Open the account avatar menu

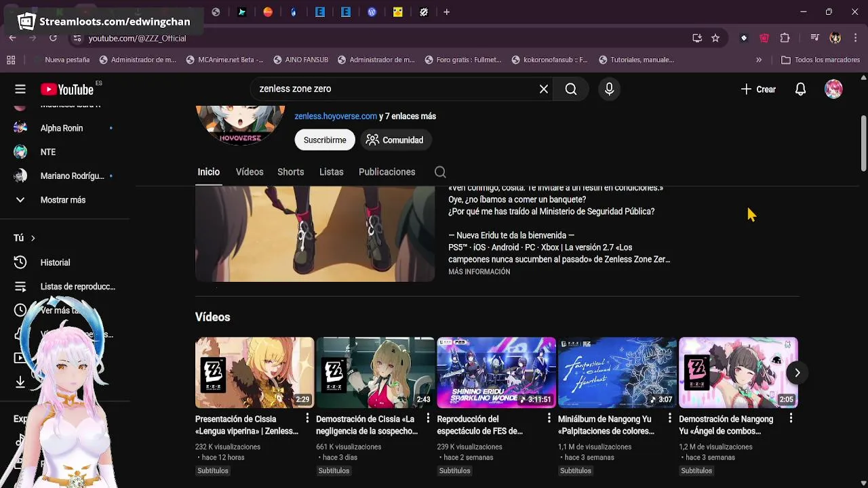pyautogui.click(x=833, y=89)
